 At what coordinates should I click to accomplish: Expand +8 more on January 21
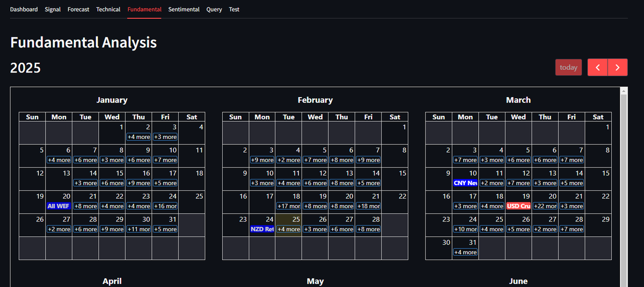click(x=85, y=206)
